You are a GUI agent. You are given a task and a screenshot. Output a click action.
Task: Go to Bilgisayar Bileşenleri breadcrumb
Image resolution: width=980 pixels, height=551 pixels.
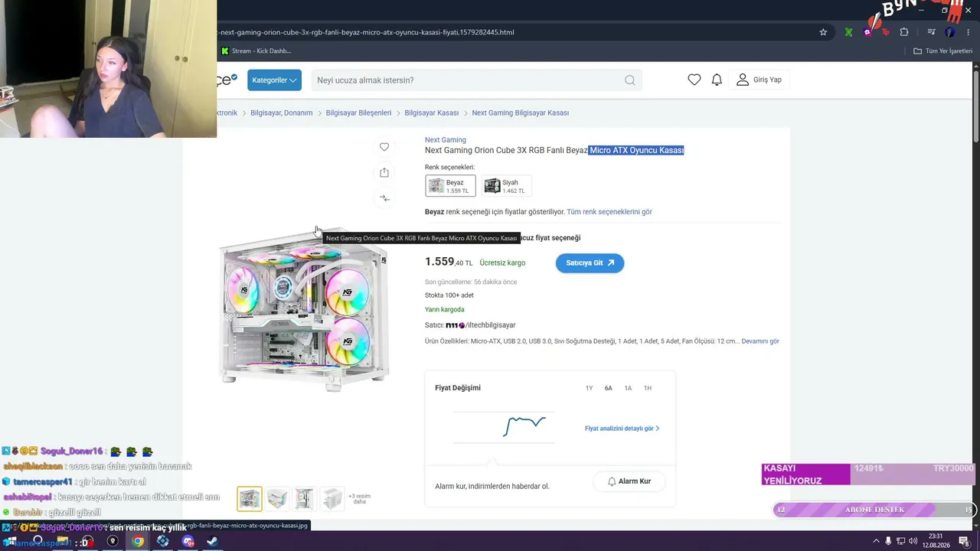[x=358, y=113]
